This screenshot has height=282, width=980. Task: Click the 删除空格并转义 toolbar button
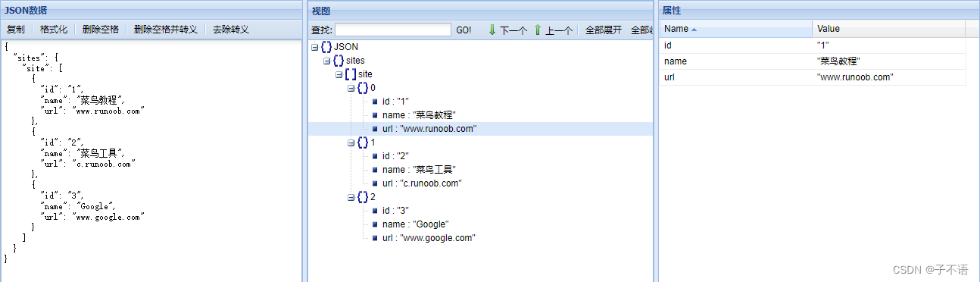coord(166,30)
